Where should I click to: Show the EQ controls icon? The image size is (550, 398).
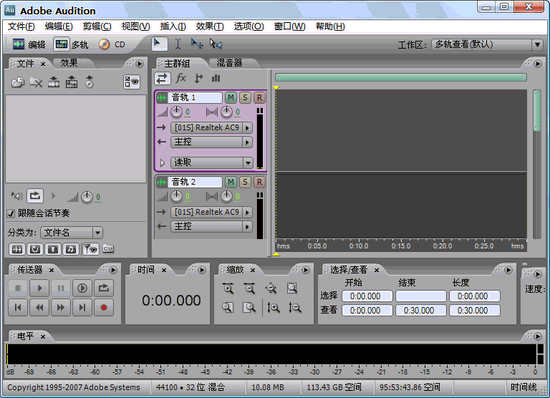tap(216, 78)
